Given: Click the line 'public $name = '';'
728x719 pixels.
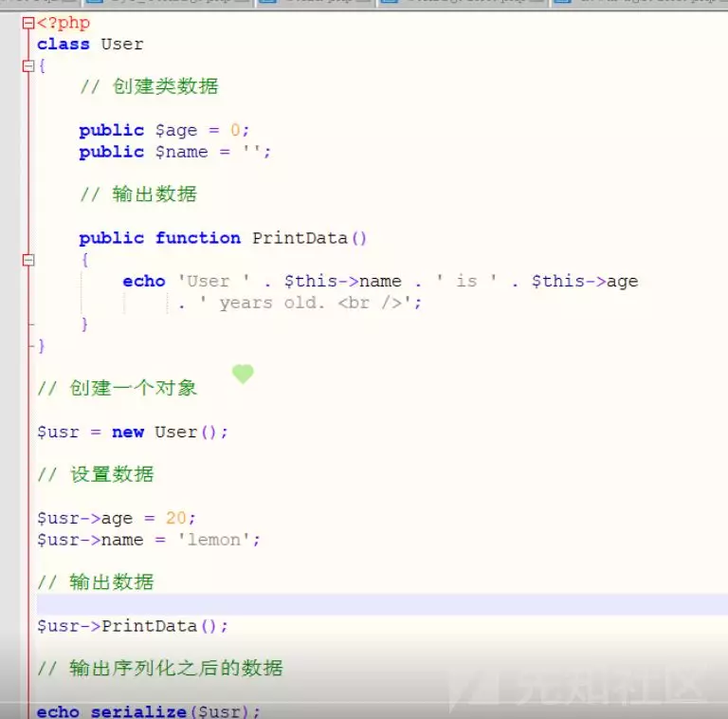Looking at the screenshot, I should click(175, 152).
